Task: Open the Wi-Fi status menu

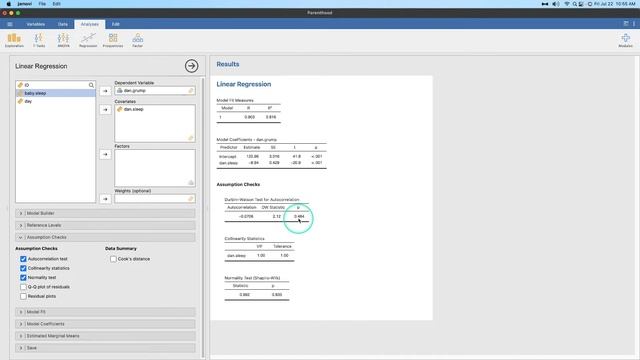Action: click(x=567, y=4)
